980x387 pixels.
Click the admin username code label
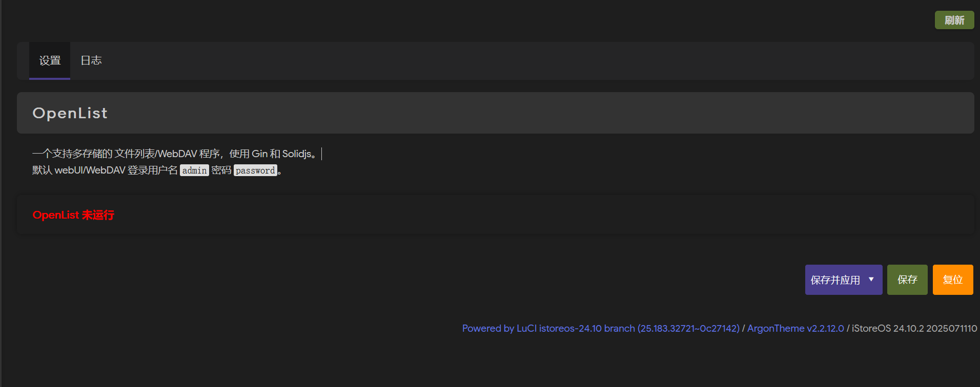[194, 170]
